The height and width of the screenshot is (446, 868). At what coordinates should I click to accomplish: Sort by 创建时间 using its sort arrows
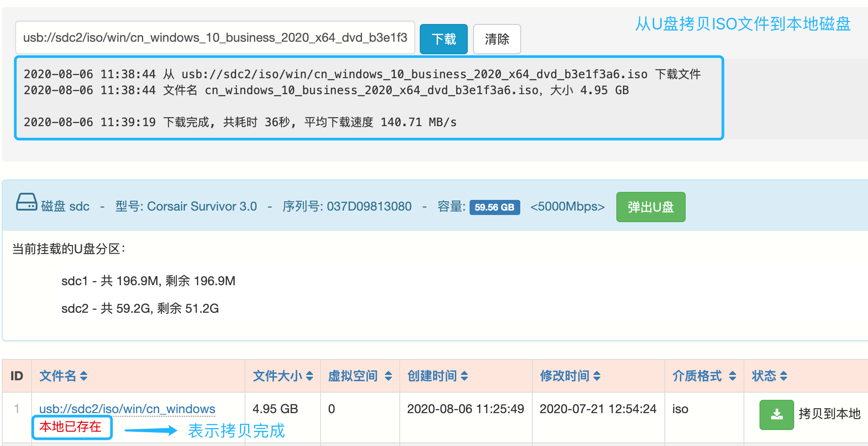(464, 376)
